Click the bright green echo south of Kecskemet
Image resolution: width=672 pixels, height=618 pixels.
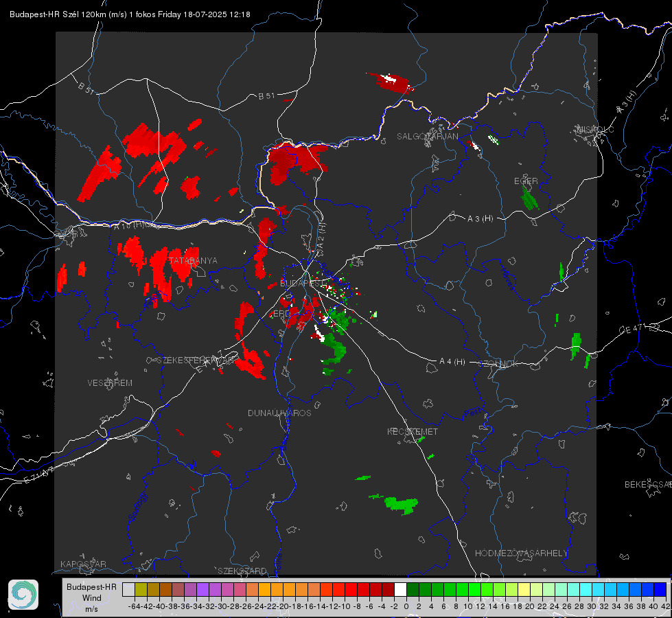coord(401,504)
